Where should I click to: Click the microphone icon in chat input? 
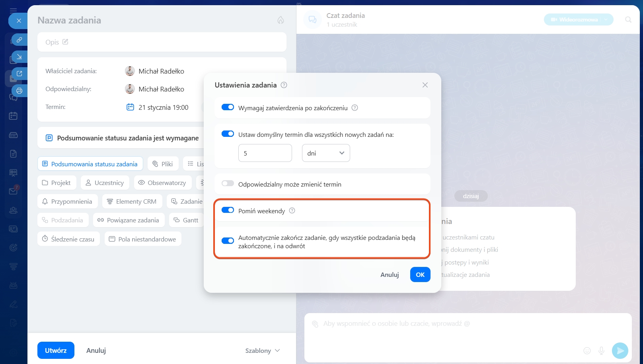[x=601, y=350]
